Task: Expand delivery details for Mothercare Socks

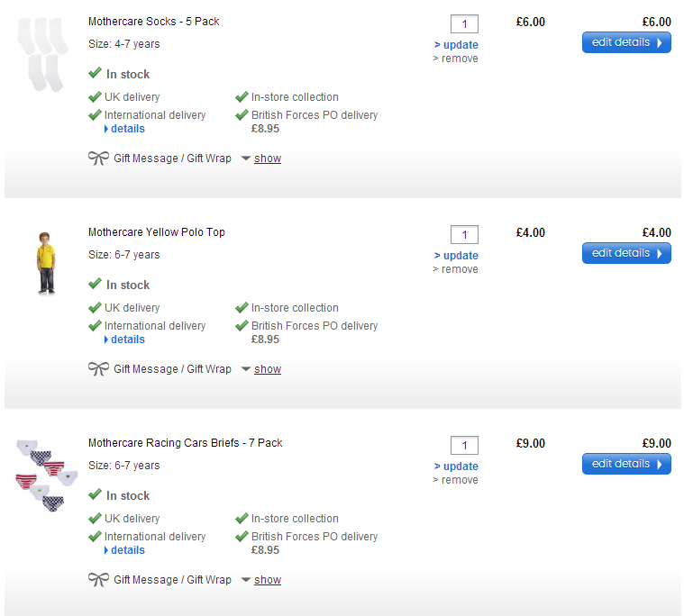Action: (127, 129)
